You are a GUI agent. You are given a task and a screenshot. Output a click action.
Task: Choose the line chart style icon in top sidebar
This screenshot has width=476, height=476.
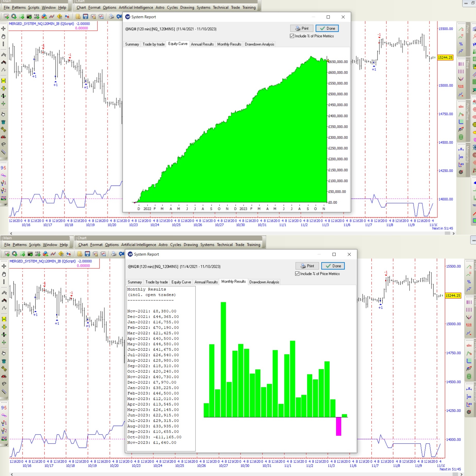(3, 70)
